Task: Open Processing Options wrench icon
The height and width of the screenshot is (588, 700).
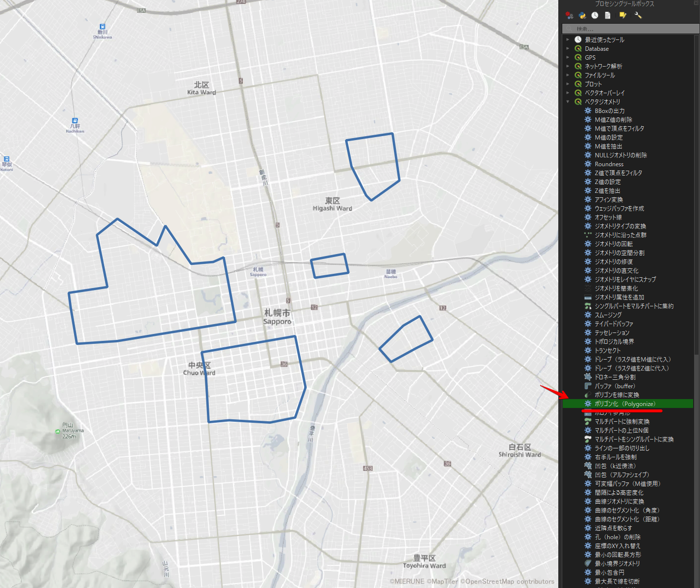Action: click(x=638, y=15)
